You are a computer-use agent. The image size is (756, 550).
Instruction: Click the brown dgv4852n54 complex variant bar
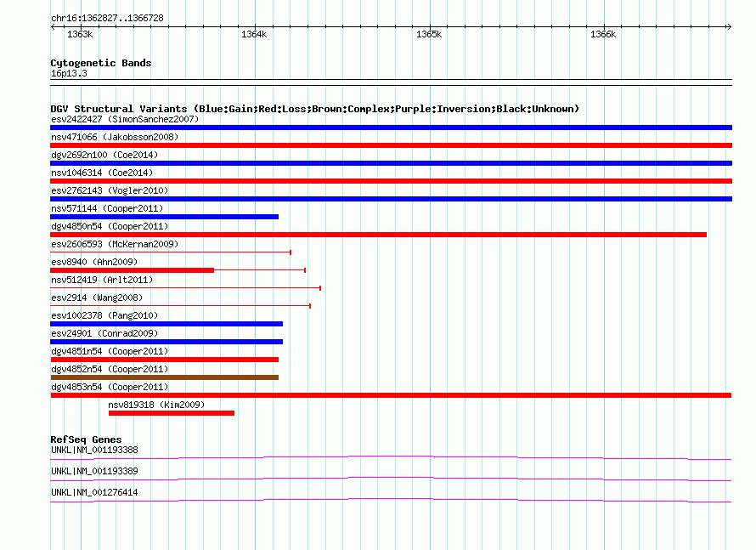[165, 377]
